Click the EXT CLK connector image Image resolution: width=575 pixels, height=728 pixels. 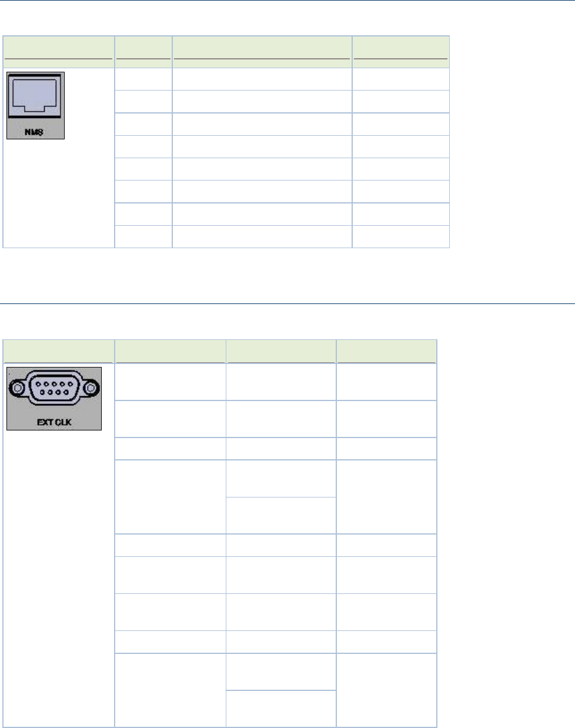click(54, 399)
